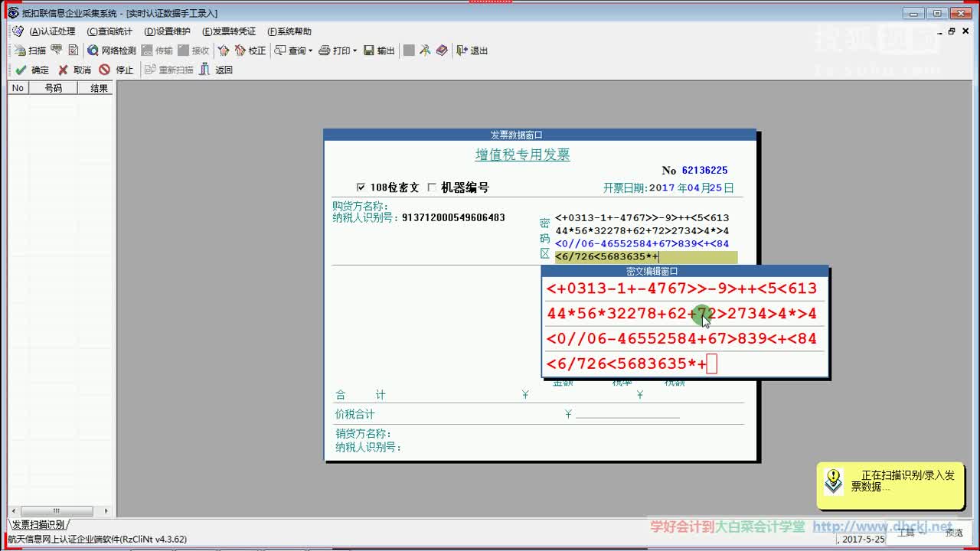Confirm with the 确定 icon
980x551 pixels.
coord(31,70)
